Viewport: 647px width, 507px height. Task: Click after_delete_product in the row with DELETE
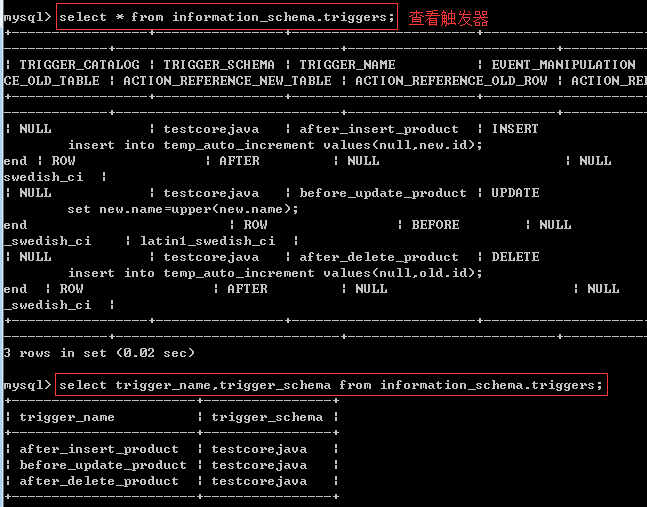(x=379, y=257)
